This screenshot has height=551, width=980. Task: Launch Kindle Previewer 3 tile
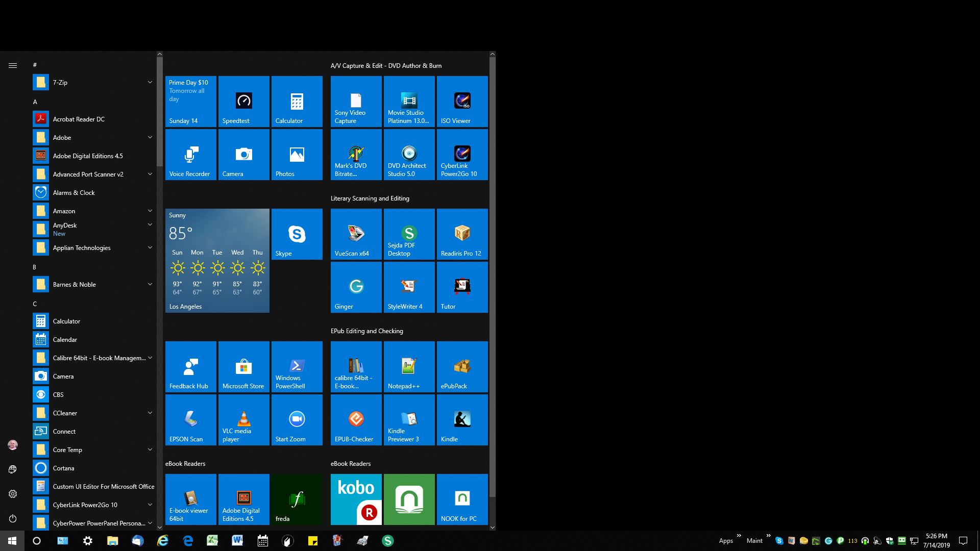coord(409,420)
